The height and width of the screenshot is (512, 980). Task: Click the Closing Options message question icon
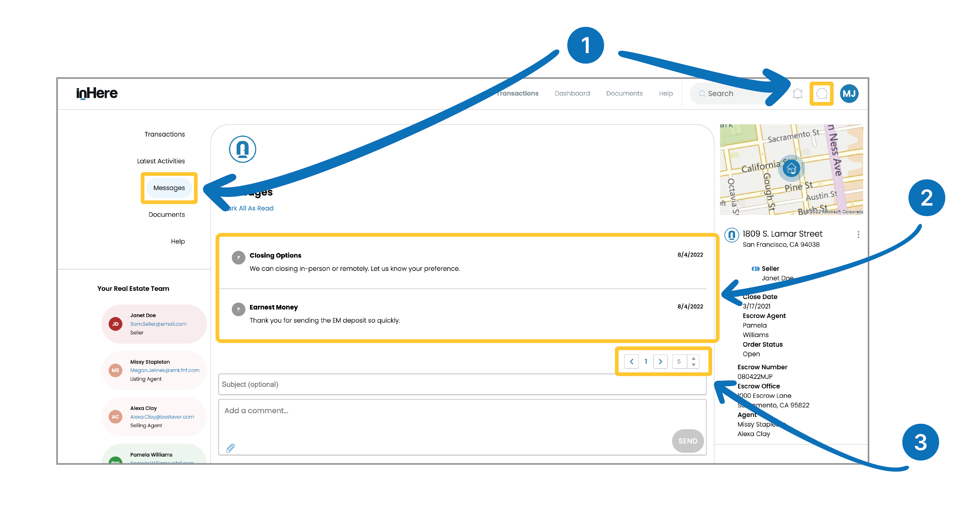click(x=238, y=258)
